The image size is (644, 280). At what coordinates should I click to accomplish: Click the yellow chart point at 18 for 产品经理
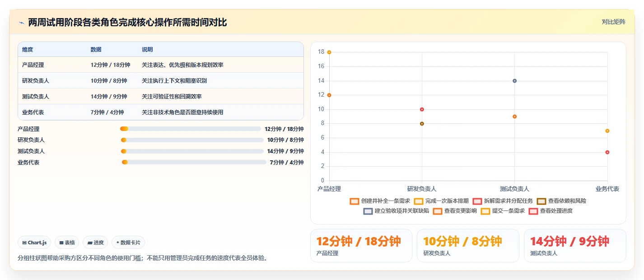point(329,52)
